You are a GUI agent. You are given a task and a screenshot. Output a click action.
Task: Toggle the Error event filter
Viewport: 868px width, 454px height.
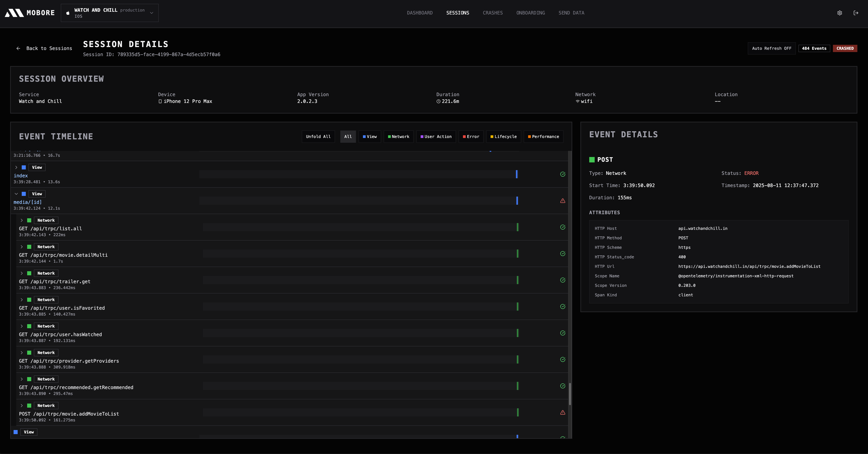(x=471, y=136)
